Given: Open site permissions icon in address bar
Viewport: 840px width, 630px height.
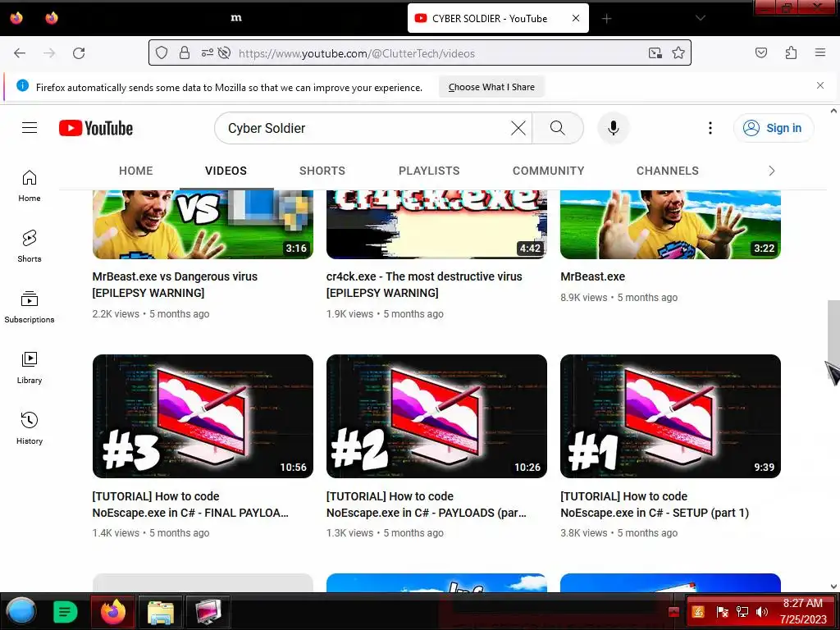Looking at the screenshot, I should 207,53.
